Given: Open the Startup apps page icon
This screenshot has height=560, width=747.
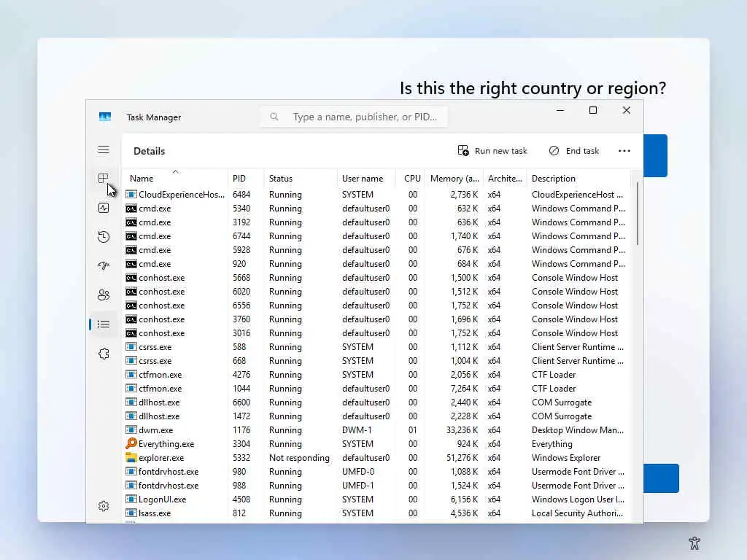Looking at the screenshot, I should tap(104, 265).
